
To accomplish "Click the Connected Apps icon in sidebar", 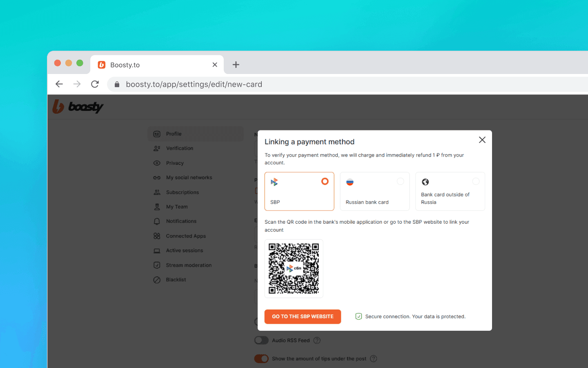I will click(157, 236).
